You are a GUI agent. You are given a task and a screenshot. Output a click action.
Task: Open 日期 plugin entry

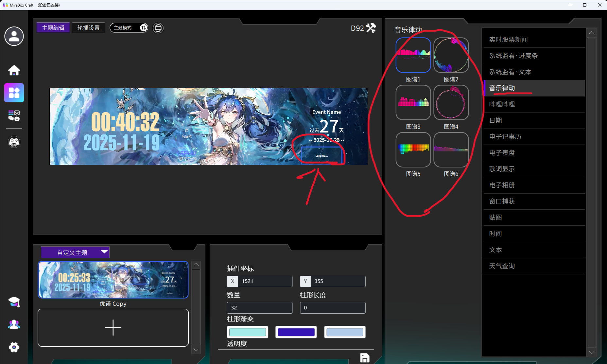pos(534,121)
